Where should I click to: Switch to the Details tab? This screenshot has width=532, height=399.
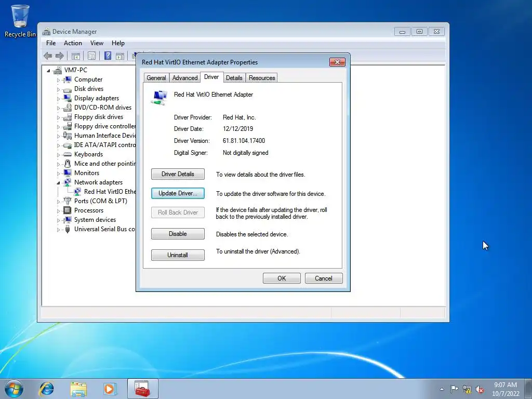[234, 78]
